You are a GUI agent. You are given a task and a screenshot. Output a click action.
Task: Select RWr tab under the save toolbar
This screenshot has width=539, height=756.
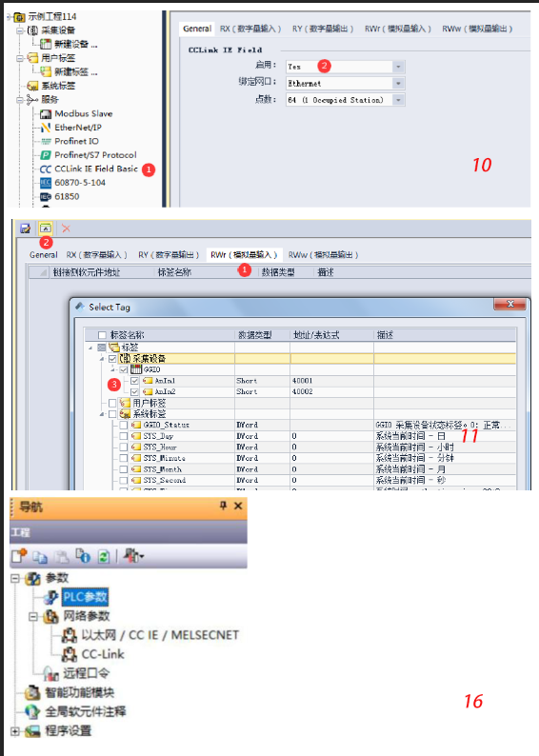point(244,254)
